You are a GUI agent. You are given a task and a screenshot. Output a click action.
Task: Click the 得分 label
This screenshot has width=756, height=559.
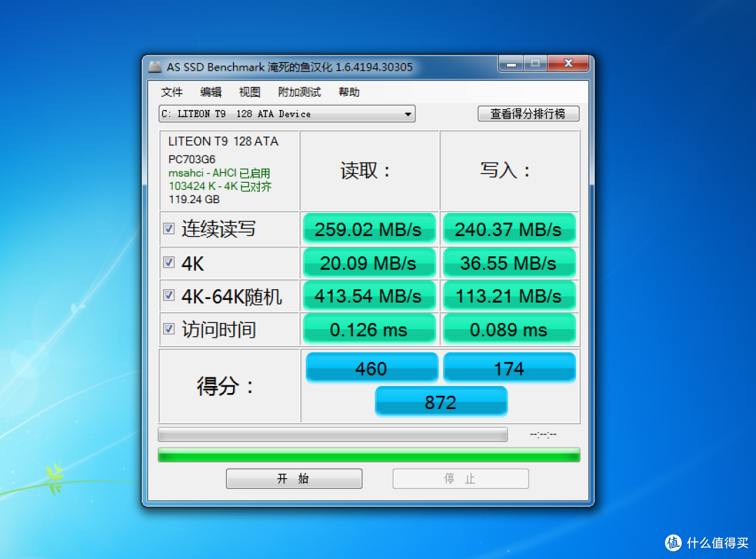225,386
